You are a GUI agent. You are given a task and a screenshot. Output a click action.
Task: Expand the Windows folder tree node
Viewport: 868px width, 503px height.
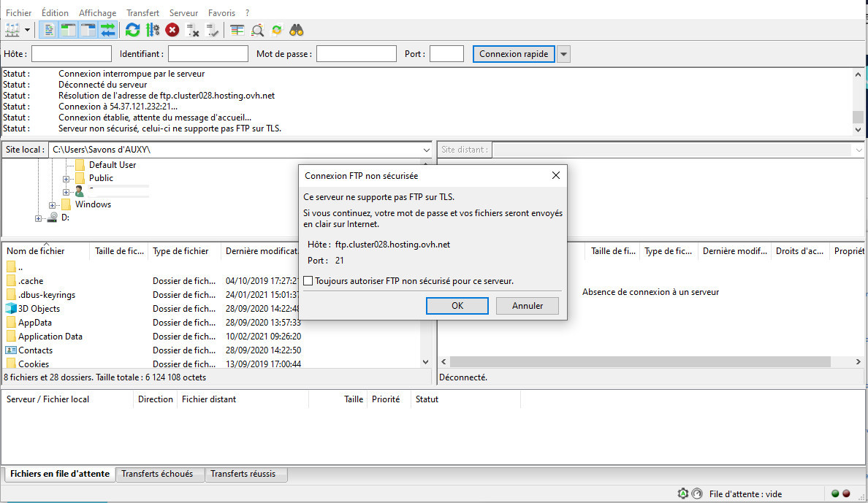(53, 205)
